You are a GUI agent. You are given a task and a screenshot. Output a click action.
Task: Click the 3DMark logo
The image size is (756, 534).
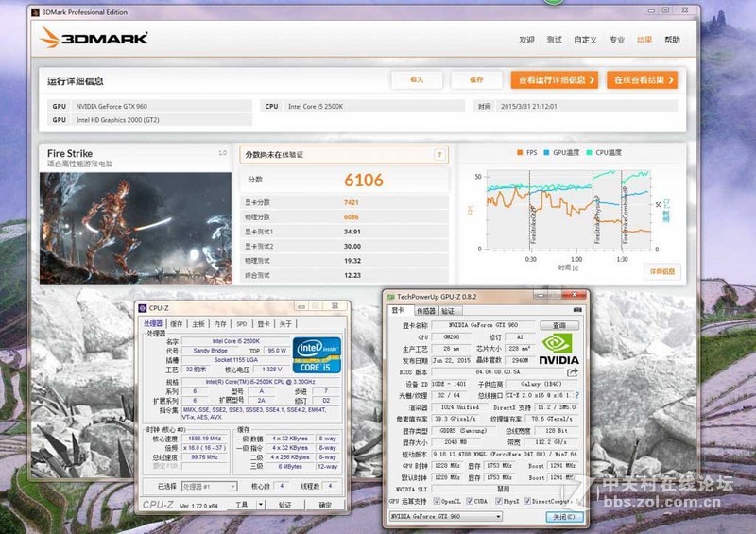[94, 38]
